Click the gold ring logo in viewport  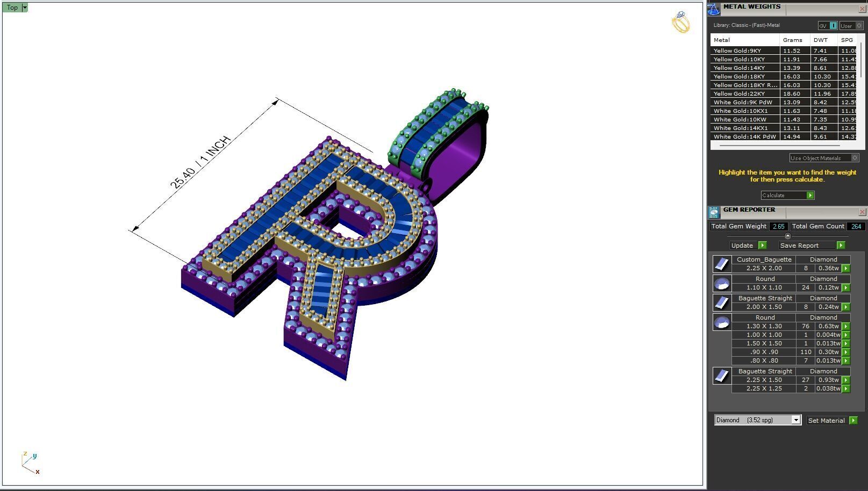coord(680,22)
